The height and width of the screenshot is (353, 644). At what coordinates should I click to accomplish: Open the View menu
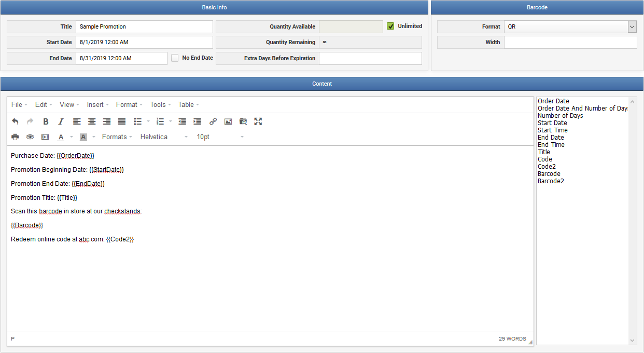[69, 104]
